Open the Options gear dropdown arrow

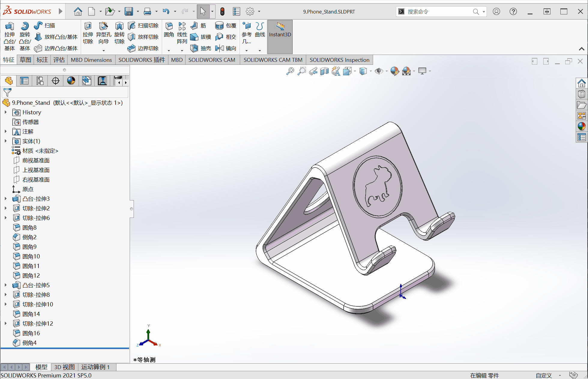(x=259, y=12)
